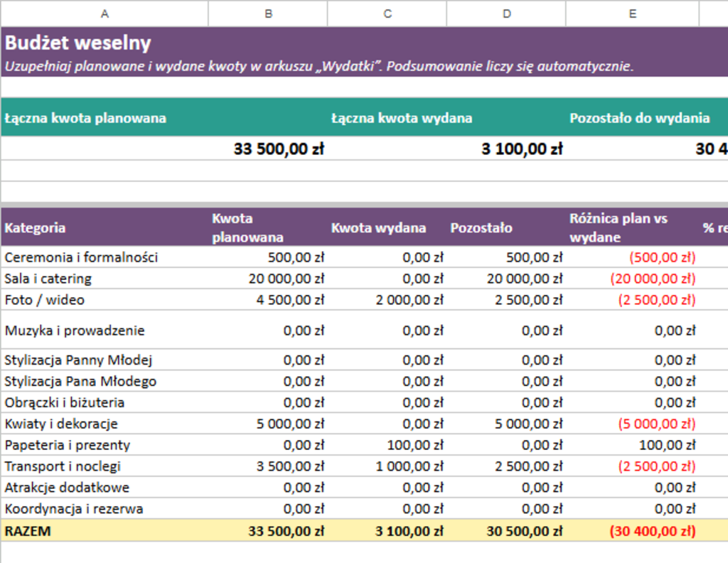Viewport: 728px width, 563px height.
Task: Click the "Kwota wydana" column header
Action: click(x=378, y=228)
